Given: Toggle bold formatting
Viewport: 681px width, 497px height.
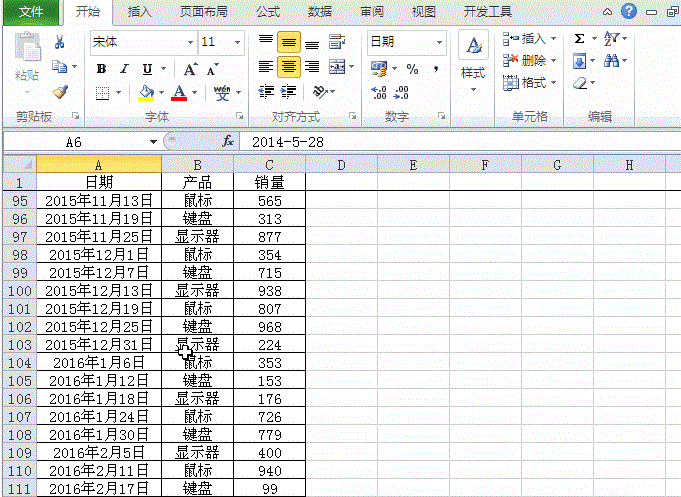Looking at the screenshot, I should click(101, 69).
